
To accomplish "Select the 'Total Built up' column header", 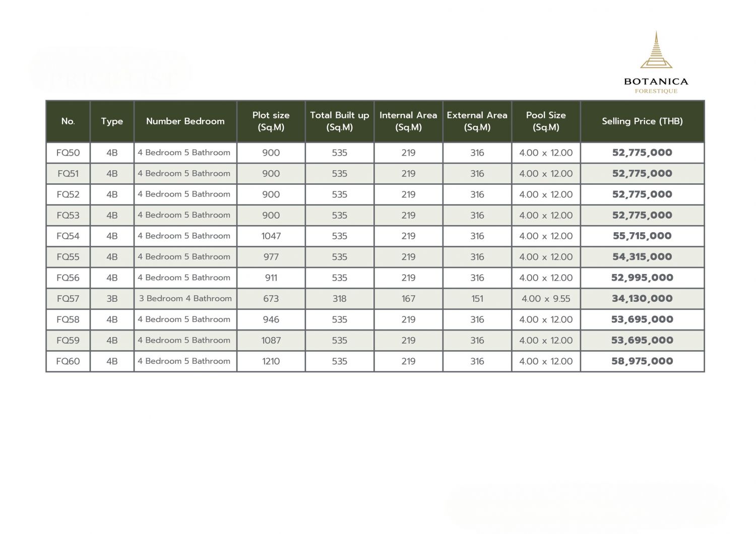I will pos(339,121).
